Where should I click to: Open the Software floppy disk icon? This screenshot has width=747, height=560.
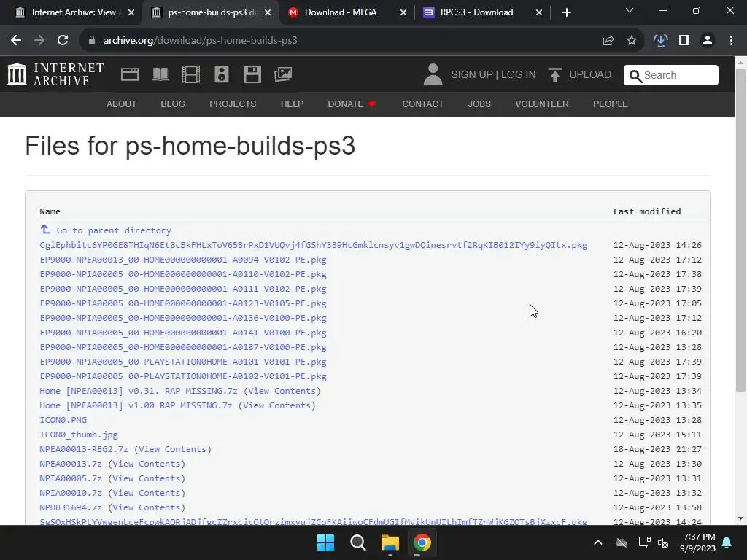click(x=252, y=74)
